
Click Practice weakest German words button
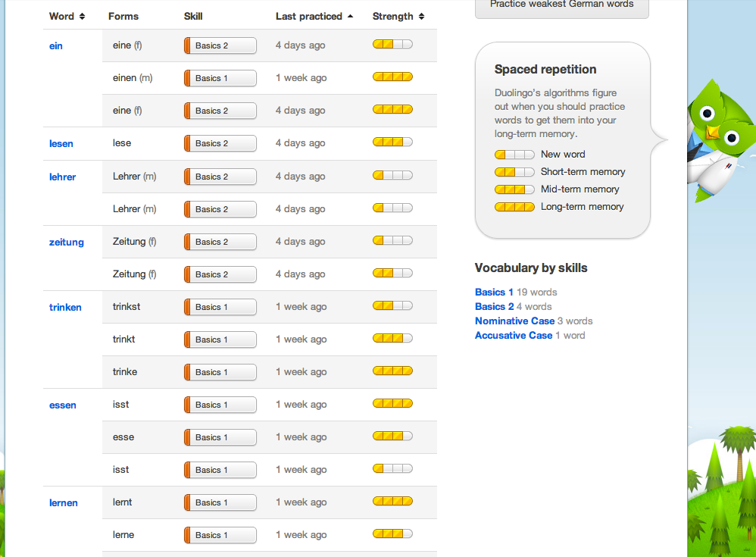pyautogui.click(x=561, y=6)
